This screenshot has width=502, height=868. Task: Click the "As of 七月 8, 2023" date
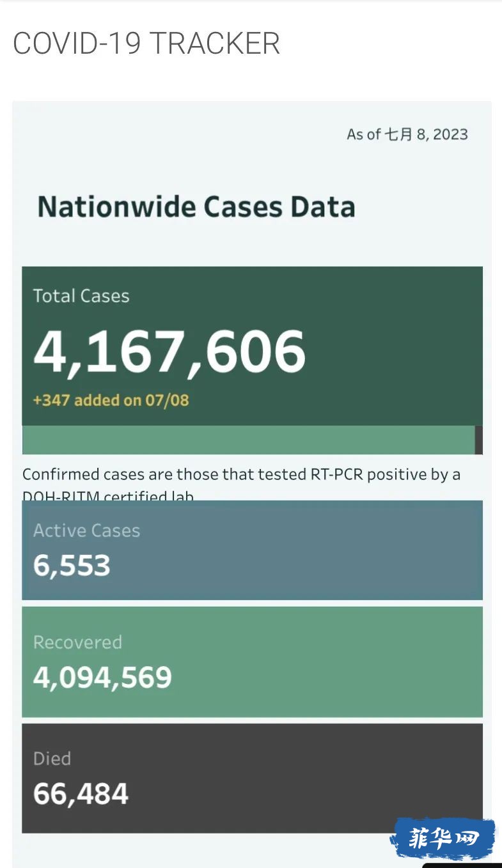[x=407, y=134]
